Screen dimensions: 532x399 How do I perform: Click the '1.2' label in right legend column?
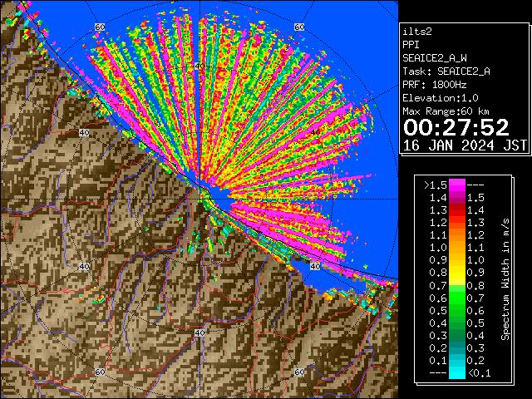click(475, 235)
